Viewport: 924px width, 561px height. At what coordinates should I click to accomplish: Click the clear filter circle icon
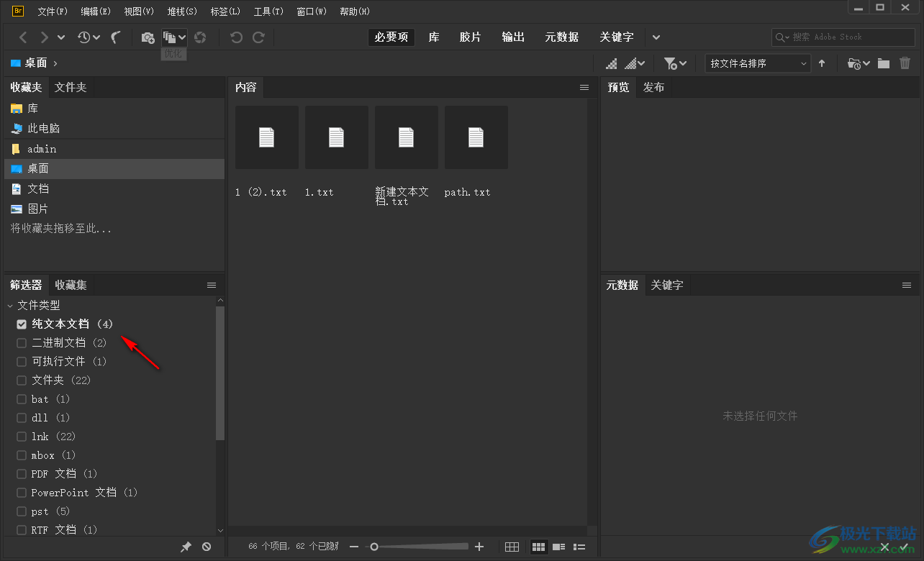click(207, 547)
